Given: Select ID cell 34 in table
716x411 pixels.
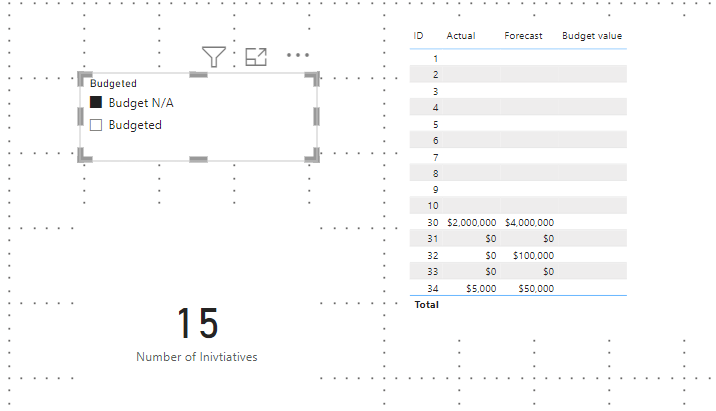Looking at the screenshot, I should tap(433, 289).
